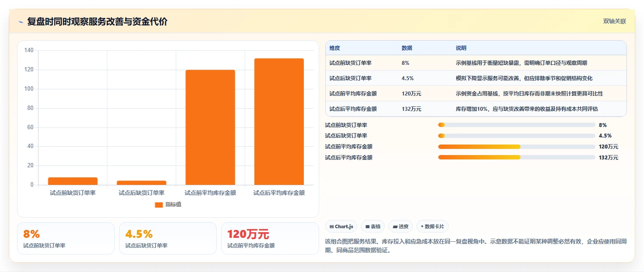The image size is (644, 272).
Task: Click description starting 模拟下降显示服务可能改善
Action: [x=524, y=78]
